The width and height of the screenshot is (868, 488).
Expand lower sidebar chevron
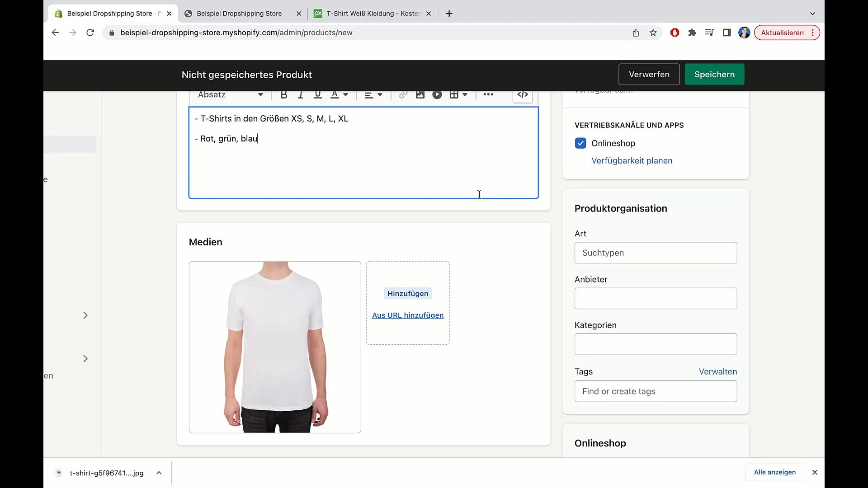tap(85, 359)
